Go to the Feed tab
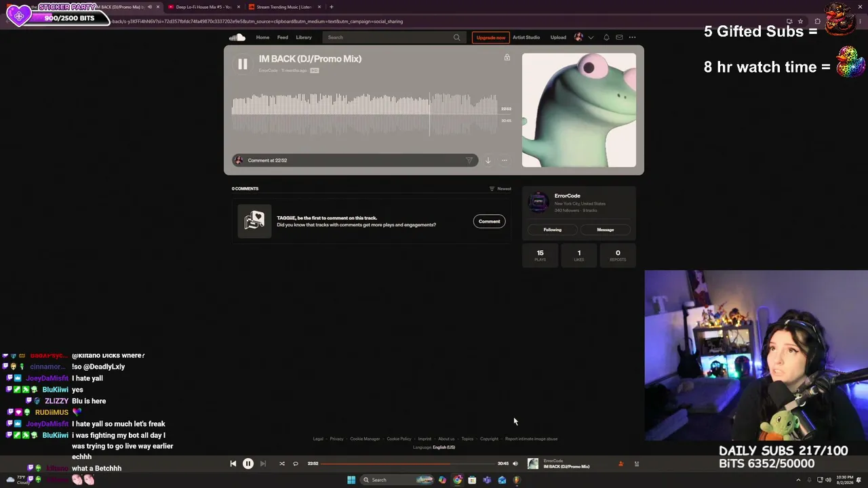Screen dimensions: 868x488 283,37
